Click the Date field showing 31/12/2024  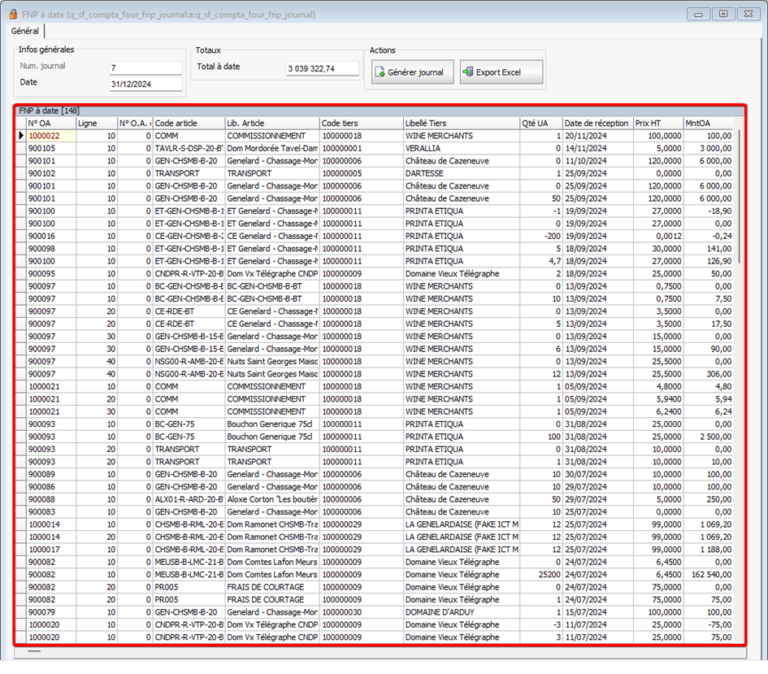145,84
